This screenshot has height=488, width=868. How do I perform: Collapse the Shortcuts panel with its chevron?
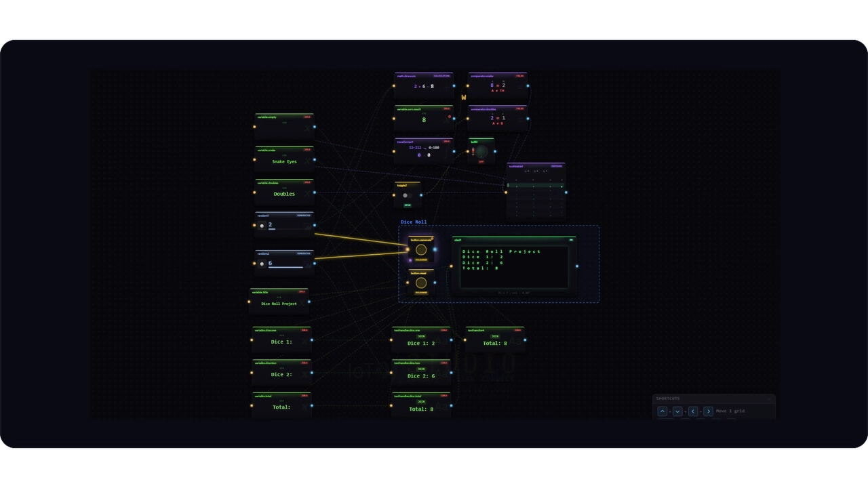click(x=770, y=399)
